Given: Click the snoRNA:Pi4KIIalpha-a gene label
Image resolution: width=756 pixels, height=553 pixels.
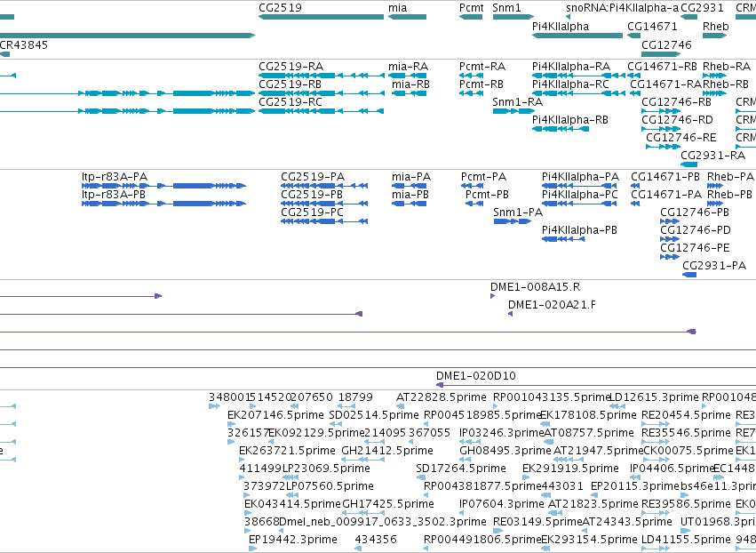Looking at the screenshot, I should 622,8.
